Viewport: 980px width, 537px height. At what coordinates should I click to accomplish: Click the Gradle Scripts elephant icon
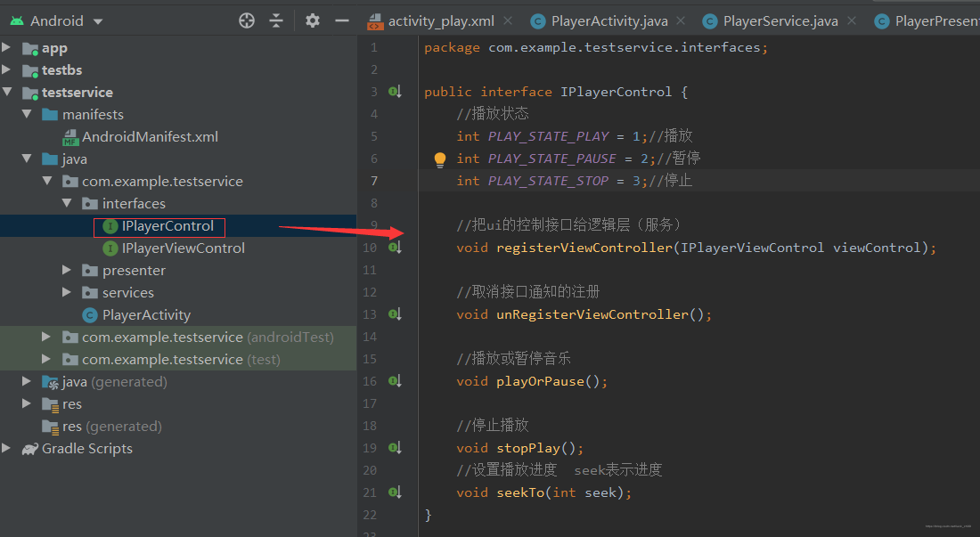(x=30, y=449)
